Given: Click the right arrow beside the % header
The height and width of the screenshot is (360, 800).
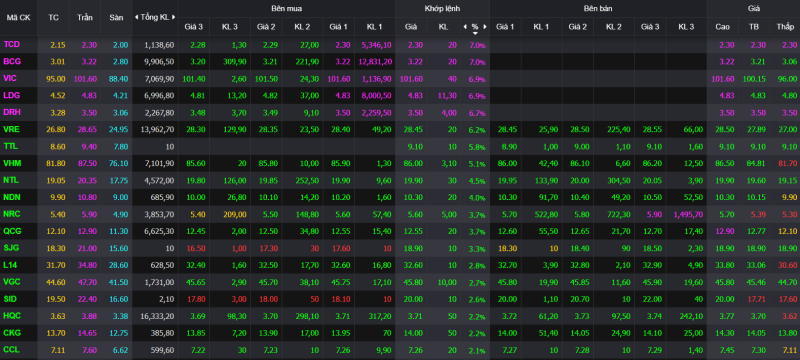Looking at the screenshot, I should click(x=485, y=27).
